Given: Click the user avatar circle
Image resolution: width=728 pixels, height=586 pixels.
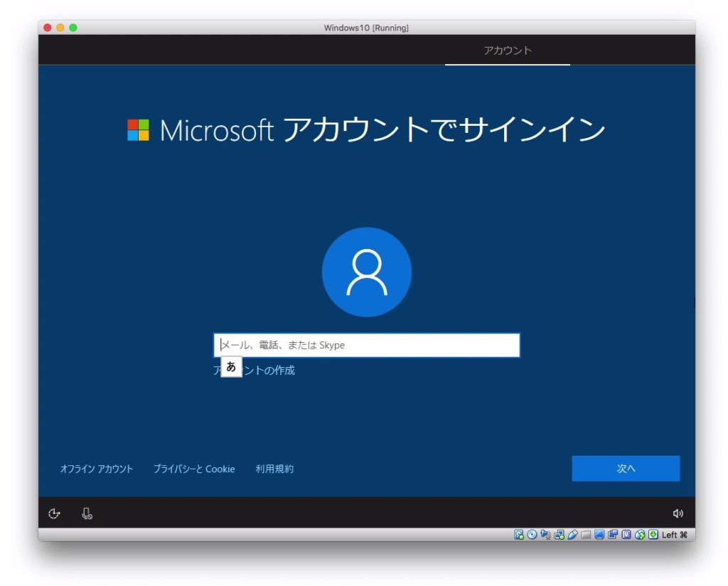Looking at the screenshot, I should 367,272.
